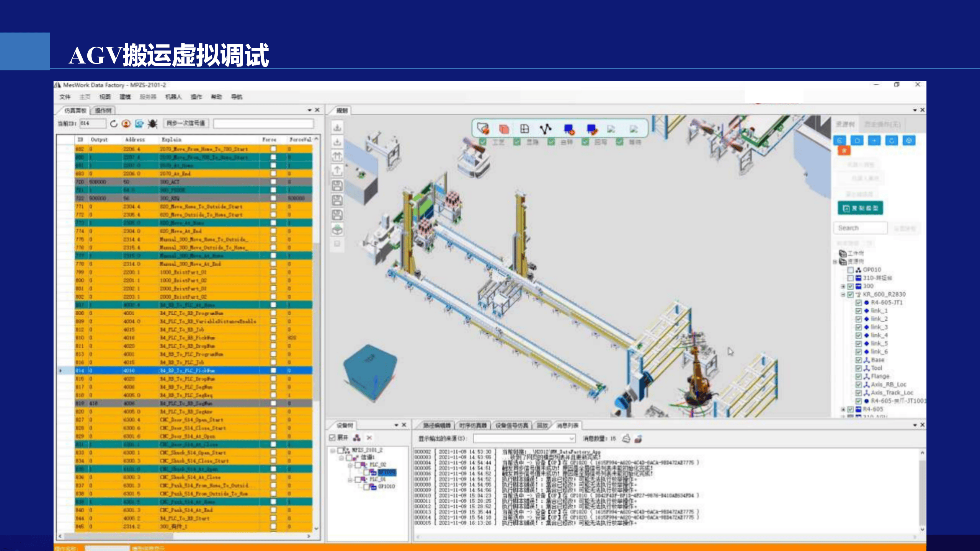Click the clear messages icon right of the printer

(638, 439)
